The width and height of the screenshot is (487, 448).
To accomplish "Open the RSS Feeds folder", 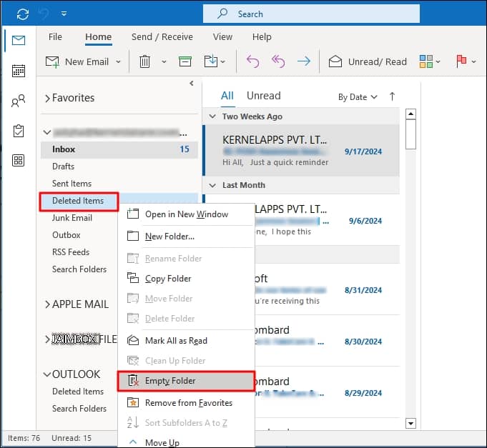I will click(71, 252).
